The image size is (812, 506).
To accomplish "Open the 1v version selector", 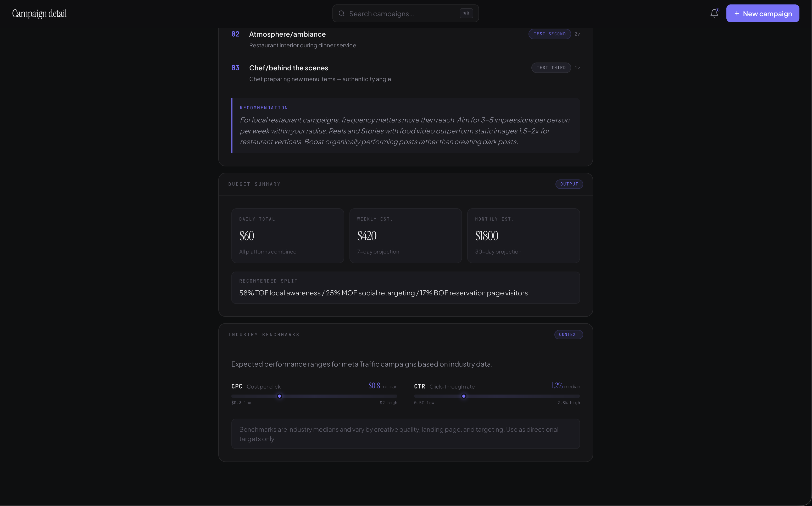I will point(577,68).
